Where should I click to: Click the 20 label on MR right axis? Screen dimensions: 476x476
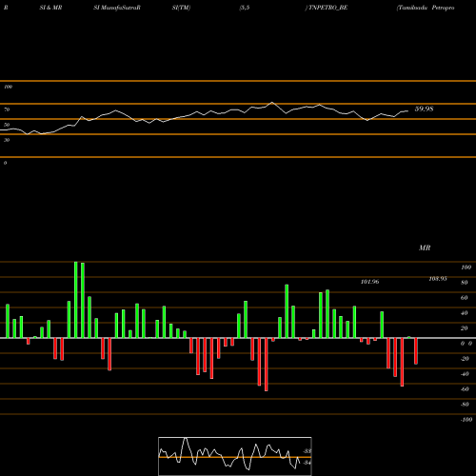pos(465,328)
